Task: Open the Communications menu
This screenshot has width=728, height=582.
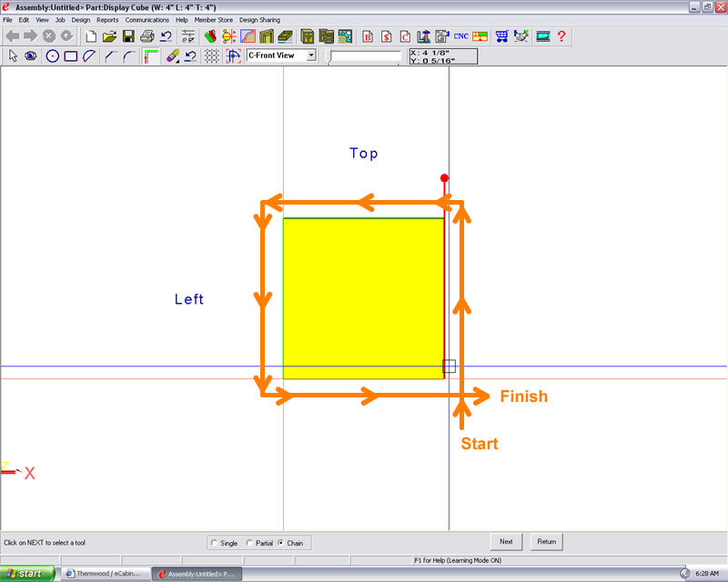Action: coord(147,20)
